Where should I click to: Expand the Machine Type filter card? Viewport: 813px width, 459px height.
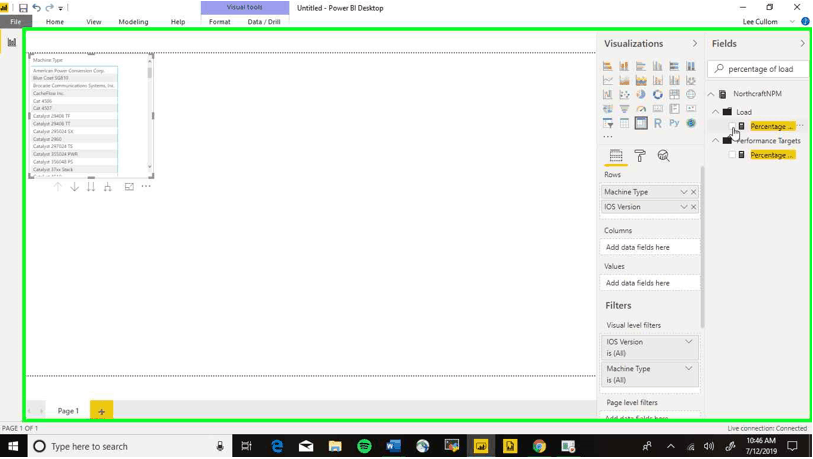point(689,368)
